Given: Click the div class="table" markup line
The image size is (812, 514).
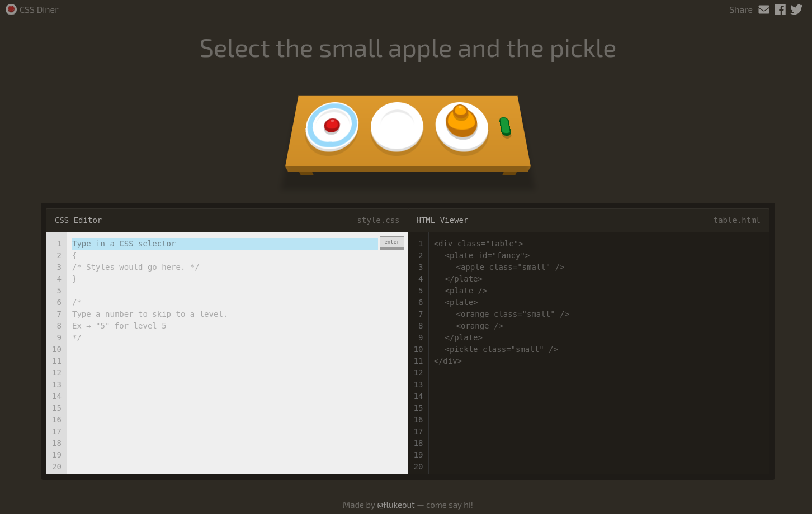Looking at the screenshot, I should tap(478, 244).
